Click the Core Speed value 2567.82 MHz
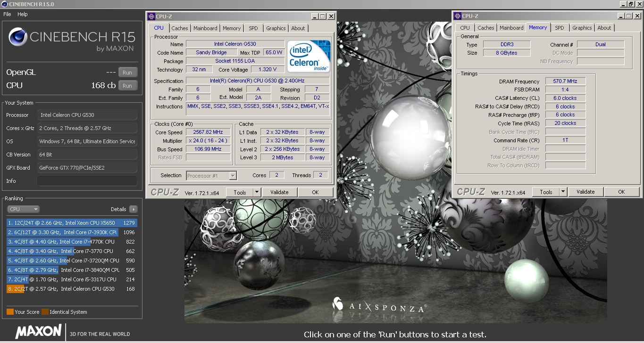 point(209,132)
